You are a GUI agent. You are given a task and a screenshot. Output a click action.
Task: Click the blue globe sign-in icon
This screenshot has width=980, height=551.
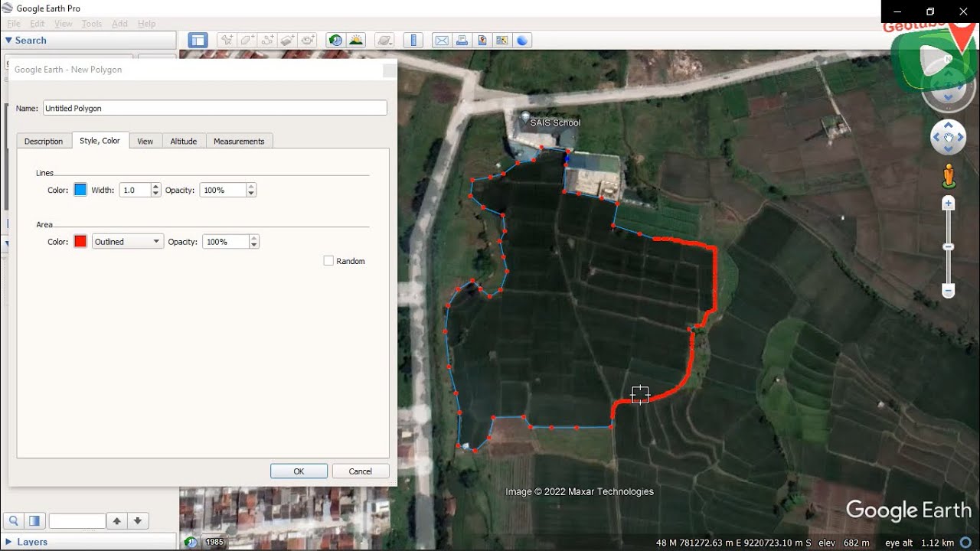522,41
